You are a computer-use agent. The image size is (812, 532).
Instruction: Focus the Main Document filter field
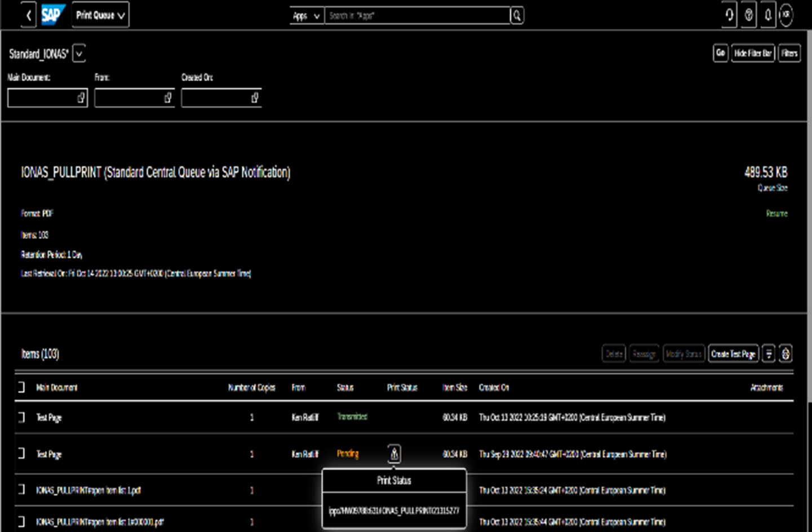click(x=47, y=97)
